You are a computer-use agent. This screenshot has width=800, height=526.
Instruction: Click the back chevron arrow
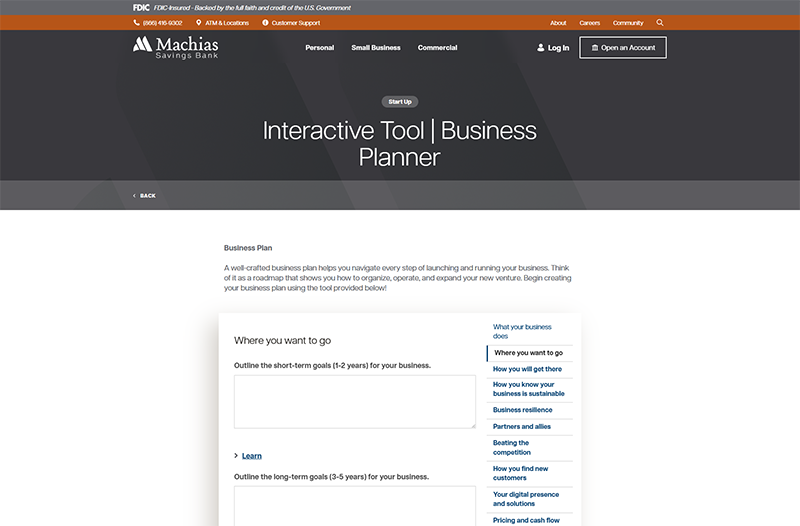click(x=134, y=195)
